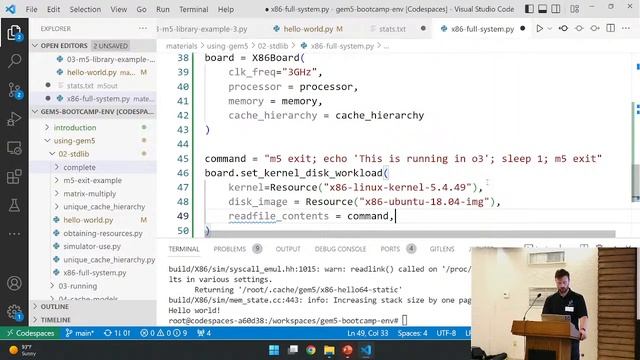Open the Explorer view in activity bar
640x360 pixels.
[x=14, y=33]
